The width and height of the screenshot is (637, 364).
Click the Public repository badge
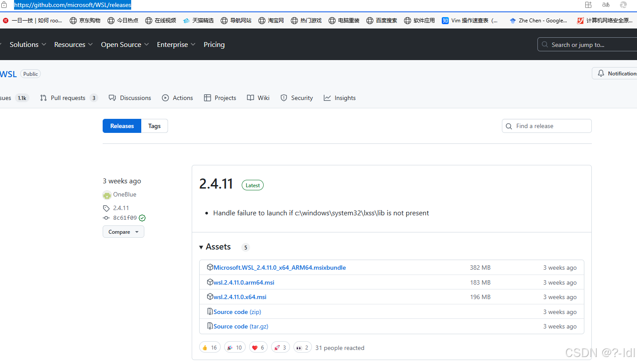pos(31,74)
